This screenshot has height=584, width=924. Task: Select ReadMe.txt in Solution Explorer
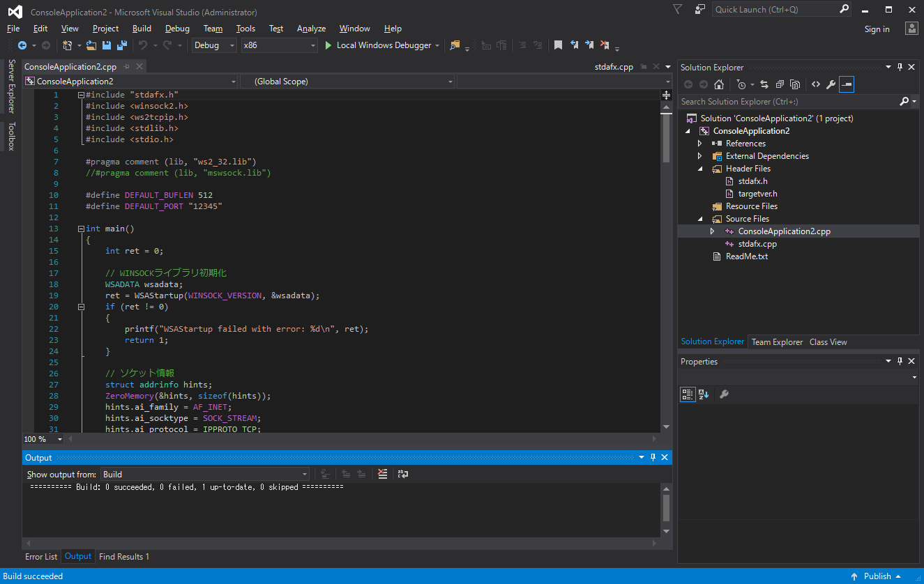pos(746,256)
